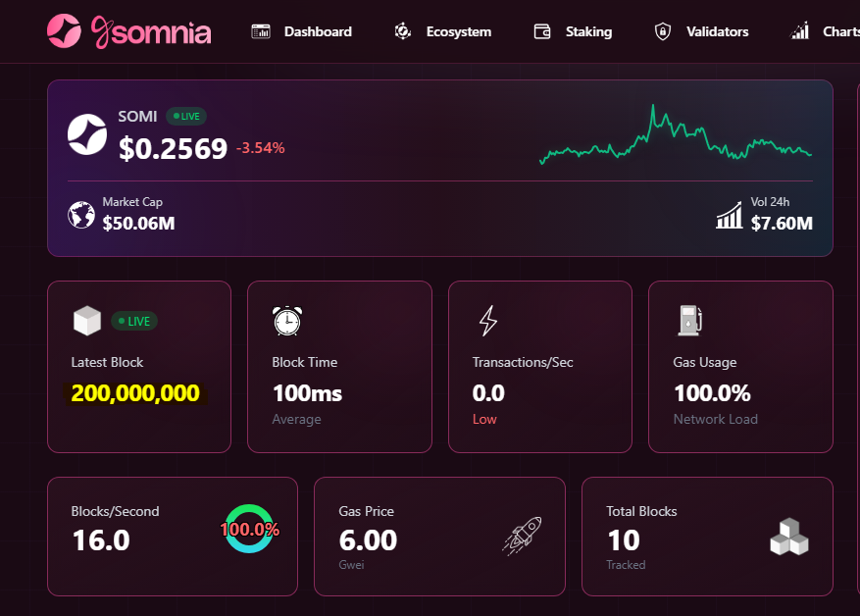
Task: Click the Charts bar graph icon
Action: pyautogui.click(x=799, y=30)
